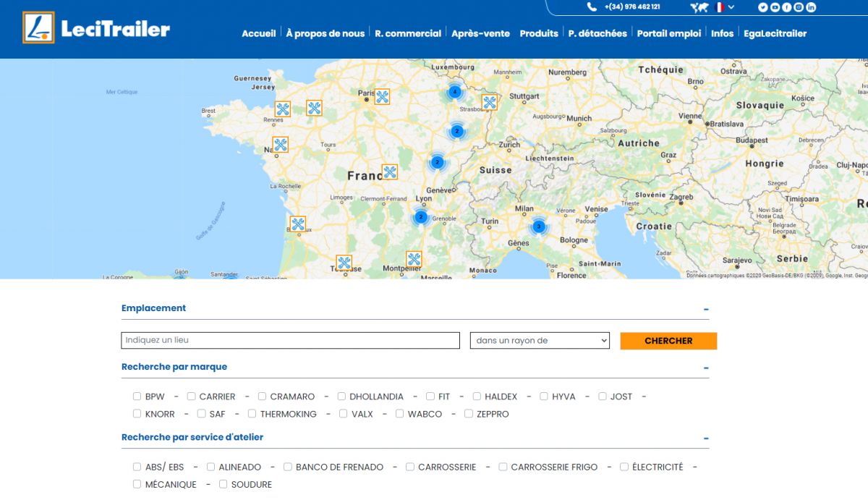The image size is (868, 500).
Task: Open the cluster of 2 near Grenoble
Action: point(421,216)
